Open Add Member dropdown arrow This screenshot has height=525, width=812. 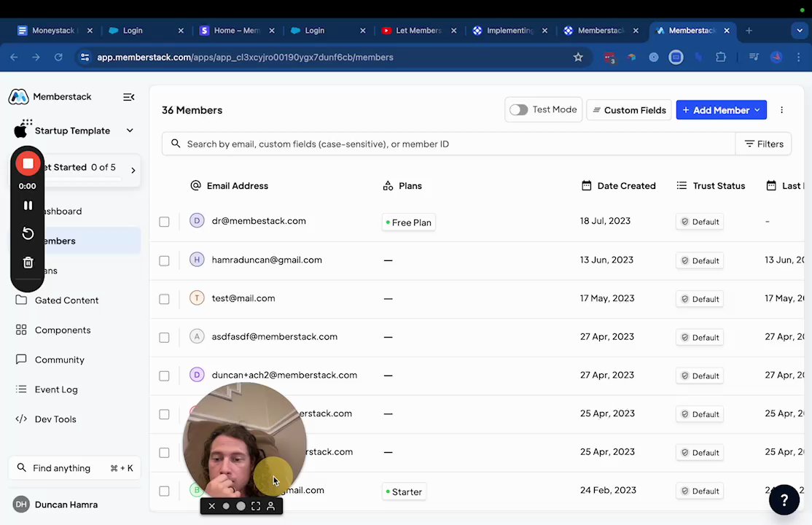coord(757,110)
